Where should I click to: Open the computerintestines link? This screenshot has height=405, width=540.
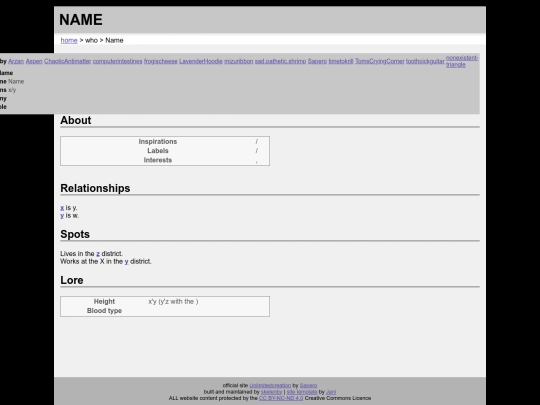(117, 61)
